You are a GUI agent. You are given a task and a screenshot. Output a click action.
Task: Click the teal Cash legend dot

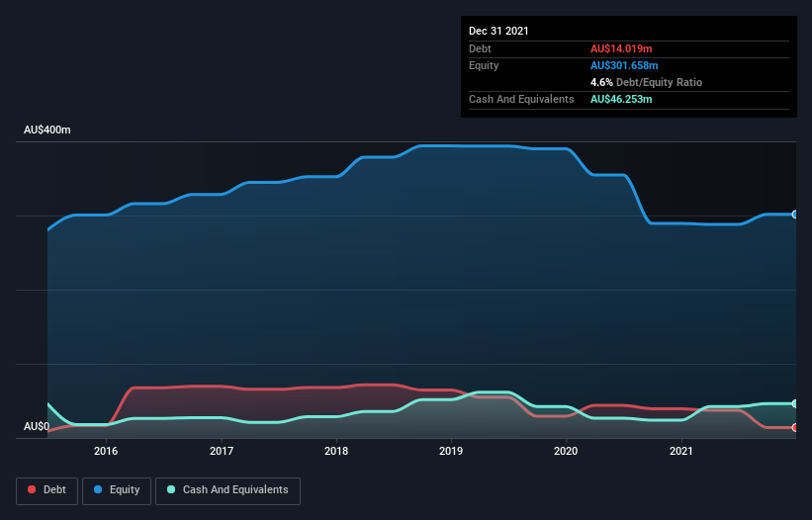point(171,489)
